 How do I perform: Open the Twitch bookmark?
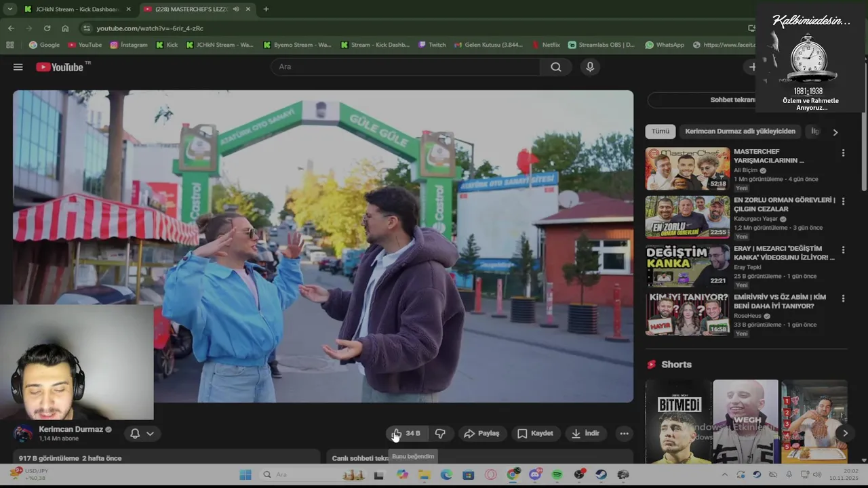[432, 45]
